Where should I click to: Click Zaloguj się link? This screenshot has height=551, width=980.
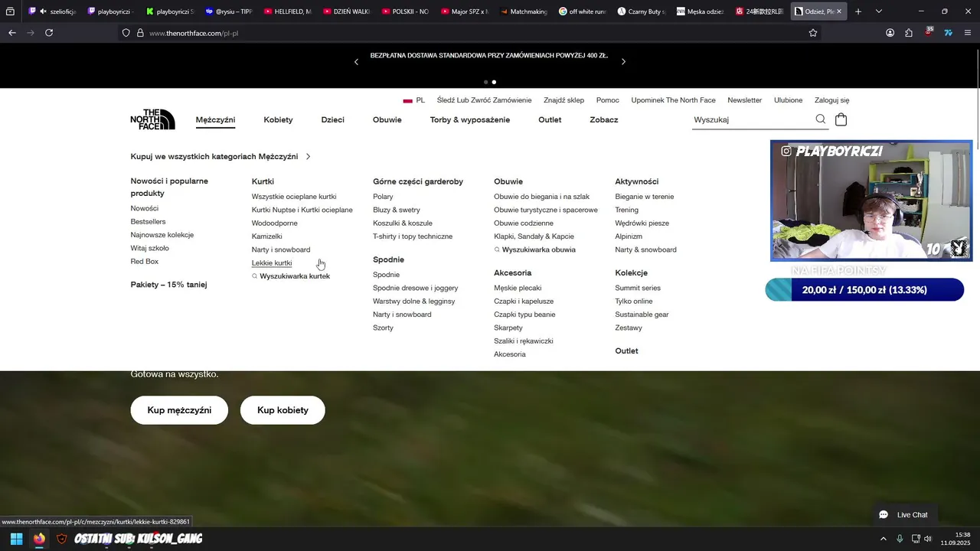pos(831,100)
